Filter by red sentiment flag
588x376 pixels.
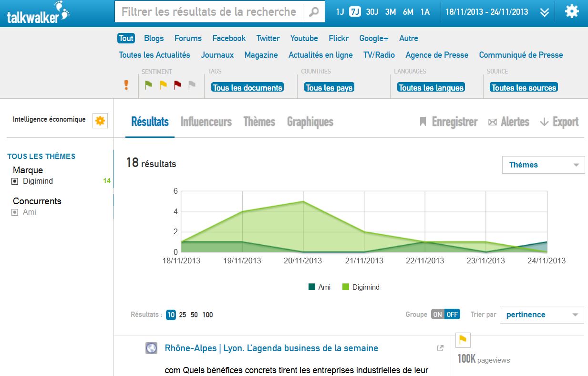(x=177, y=85)
